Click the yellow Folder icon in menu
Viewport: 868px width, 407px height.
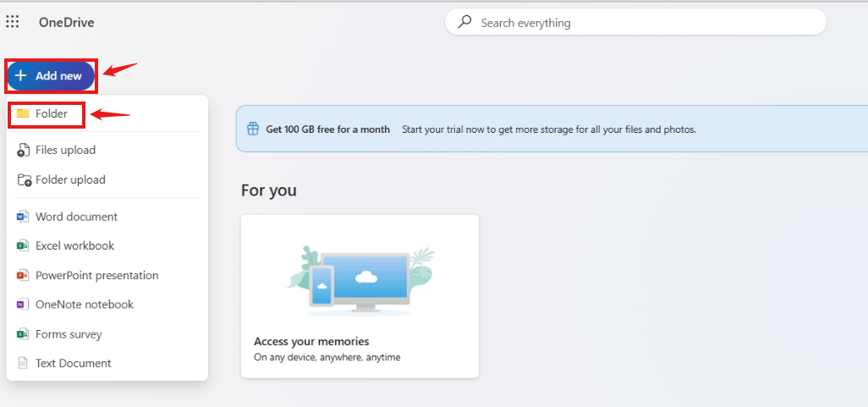23,113
